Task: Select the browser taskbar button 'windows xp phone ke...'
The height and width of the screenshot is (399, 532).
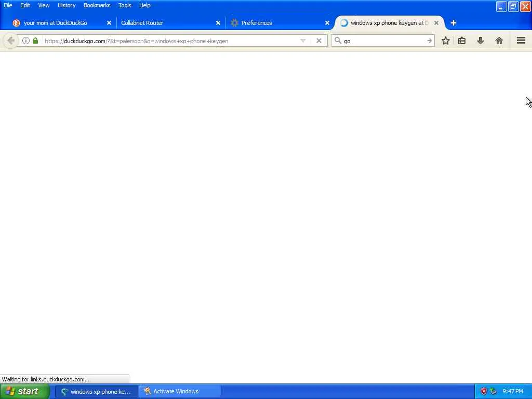Action: (97, 392)
